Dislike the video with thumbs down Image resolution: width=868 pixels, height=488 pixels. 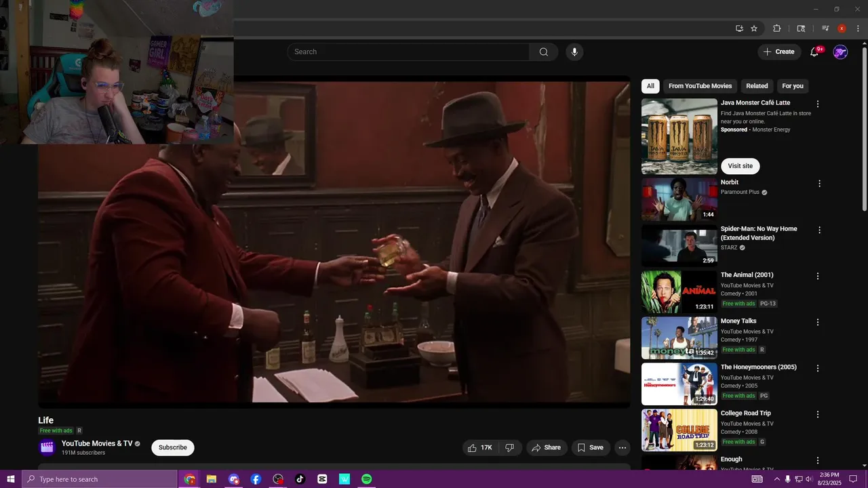tap(510, 447)
